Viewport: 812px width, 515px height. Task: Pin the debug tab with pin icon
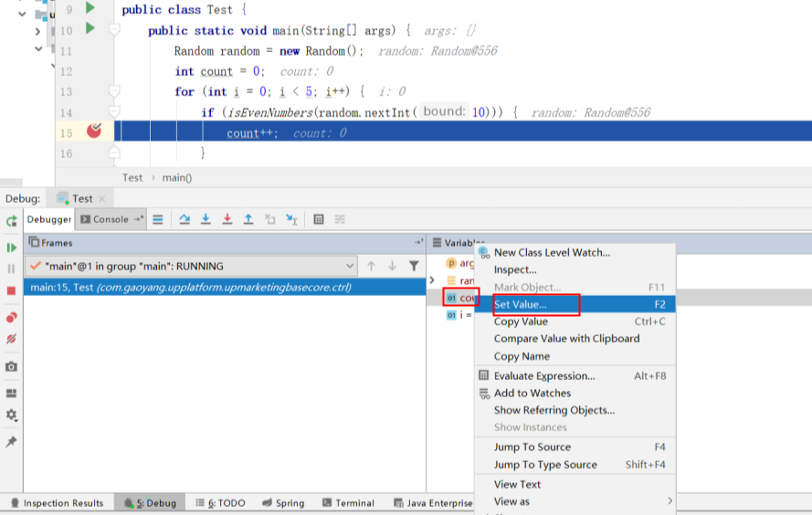[11, 442]
